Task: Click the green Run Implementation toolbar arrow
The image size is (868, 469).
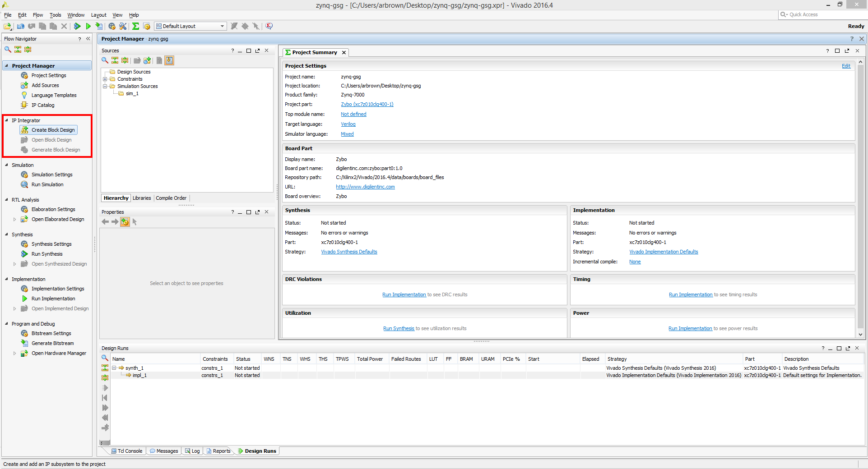Action: click(x=88, y=26)
